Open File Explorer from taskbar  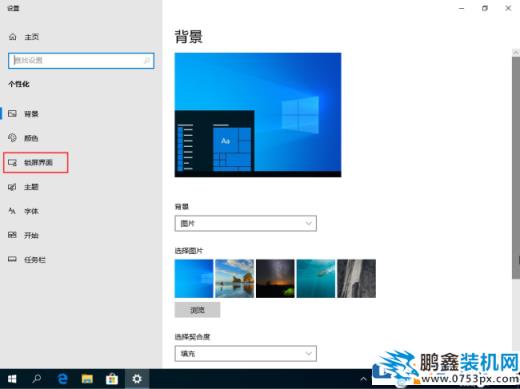[x=87, y=379]
